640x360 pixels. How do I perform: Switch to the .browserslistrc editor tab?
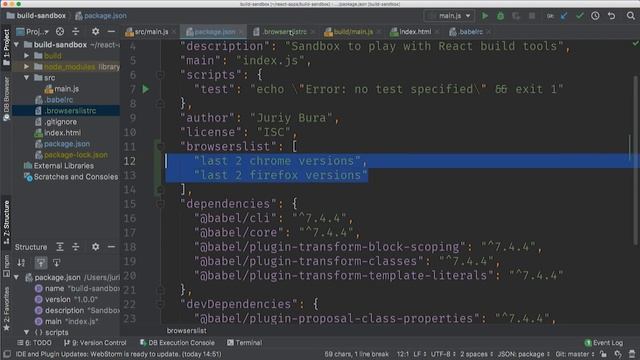[x=284, y=31]
